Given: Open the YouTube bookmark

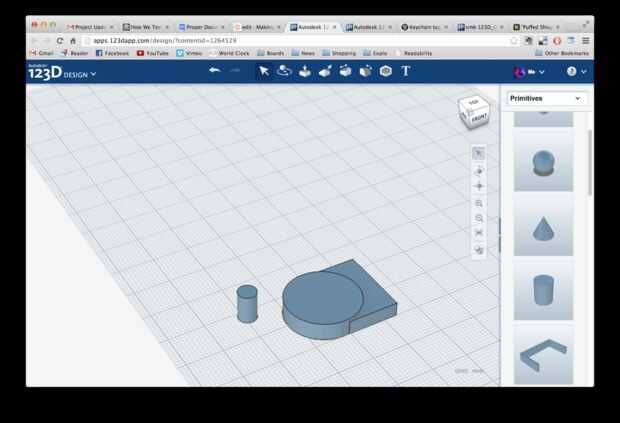Looking at the screenshot, I should pos(153,53).
